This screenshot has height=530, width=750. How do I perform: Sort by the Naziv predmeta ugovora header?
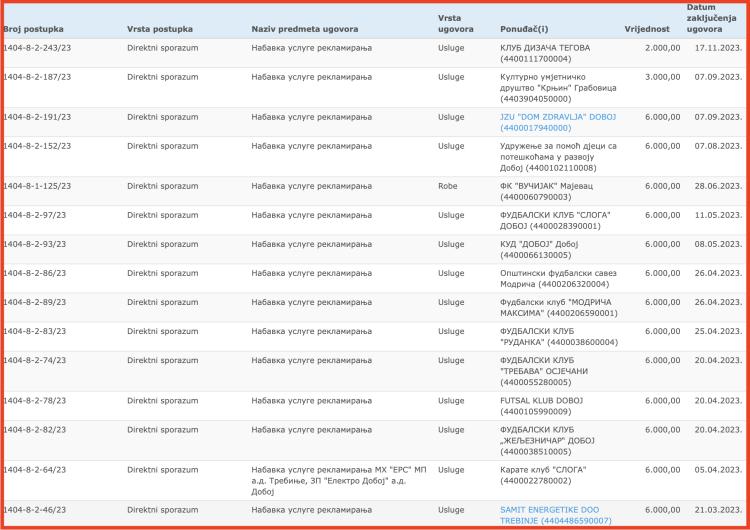click(x=305, y=29)
